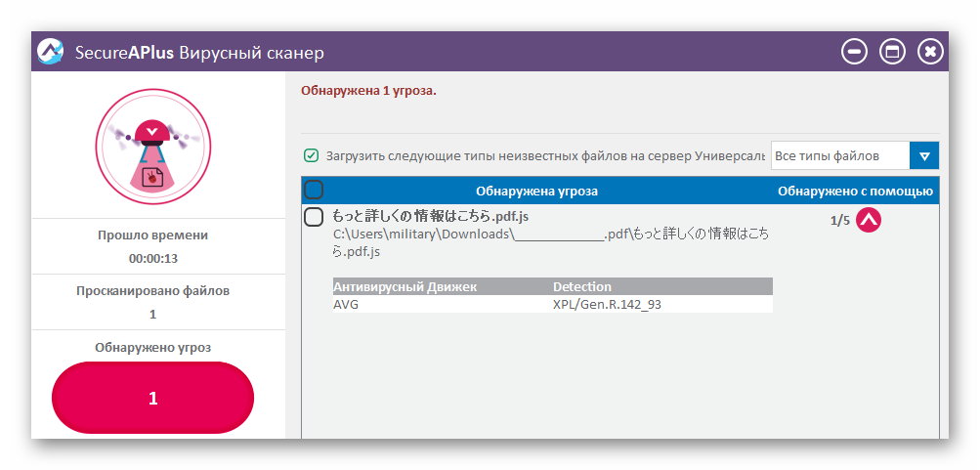Click the elapsed time value 00:00:13
The image size is (980, 470).
(153, 258)
